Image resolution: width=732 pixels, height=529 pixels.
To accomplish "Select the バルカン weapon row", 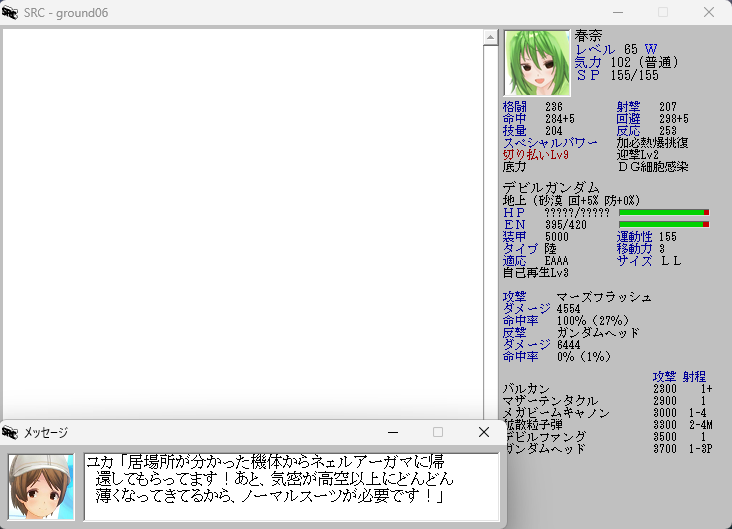I will pyautogui.click(x=608, y=389).
